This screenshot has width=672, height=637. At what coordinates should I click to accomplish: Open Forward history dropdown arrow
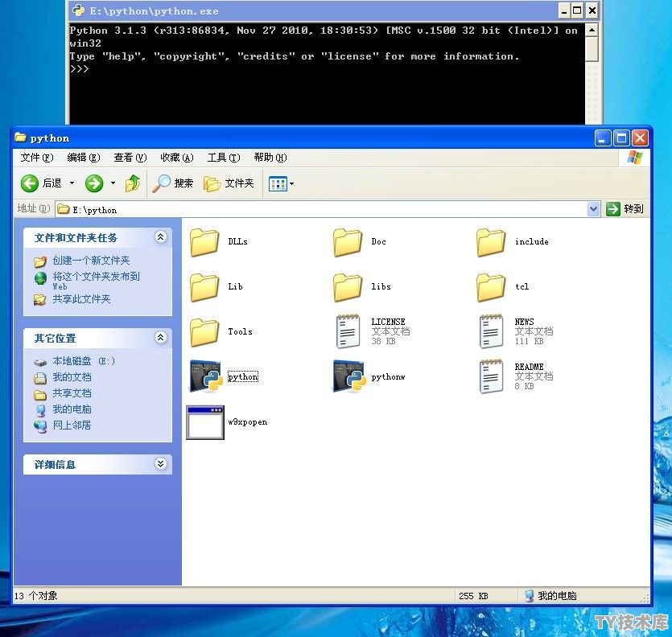pos(113,183)
